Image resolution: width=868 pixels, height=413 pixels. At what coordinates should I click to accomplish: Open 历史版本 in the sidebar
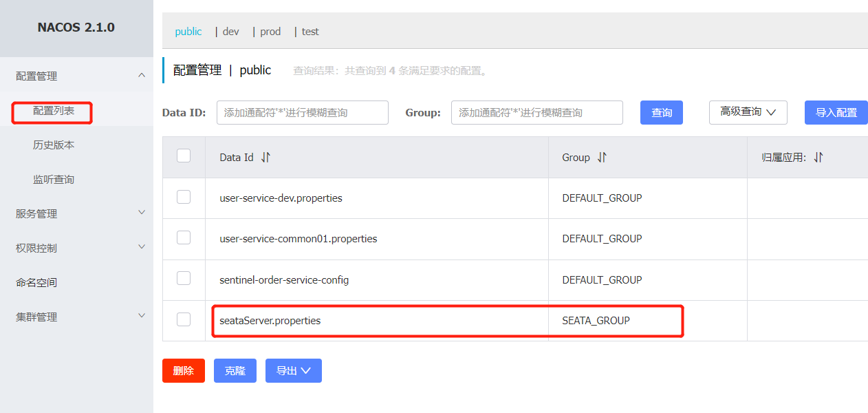click(54, 145)
